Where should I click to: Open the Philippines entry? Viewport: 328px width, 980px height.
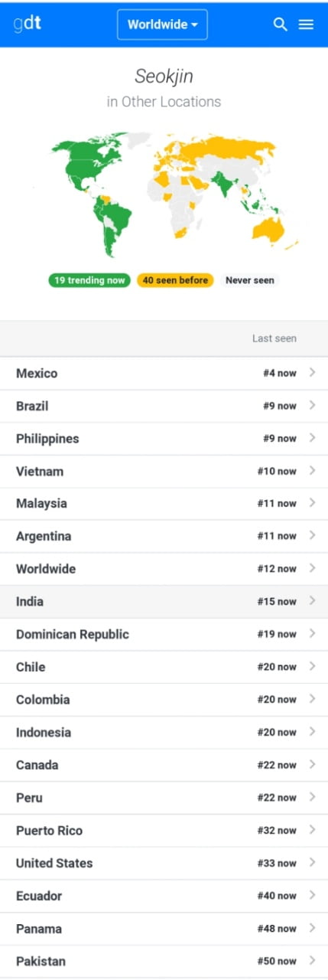click(x=164, y=439)
